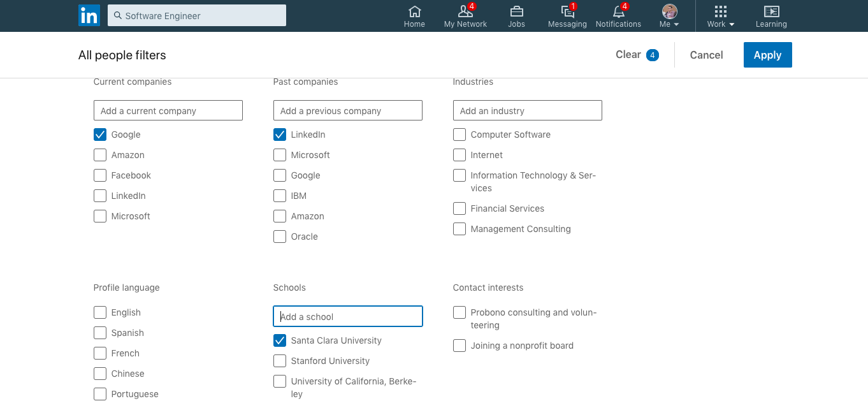Check Financial Services industry
This screenshot has height=401, width=868.
tap(459, 208)
